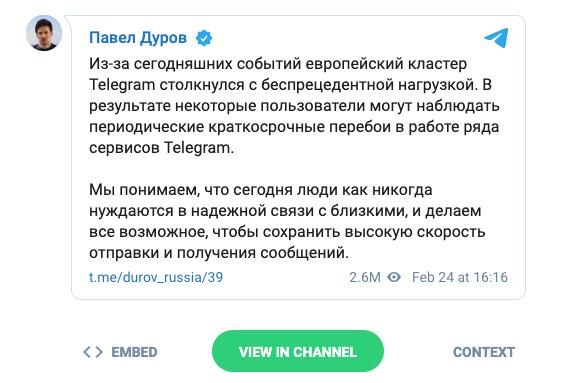Click the angle brackets embed code icon
This screenshot has height=383, width=586.
click(x=93, y=352)
